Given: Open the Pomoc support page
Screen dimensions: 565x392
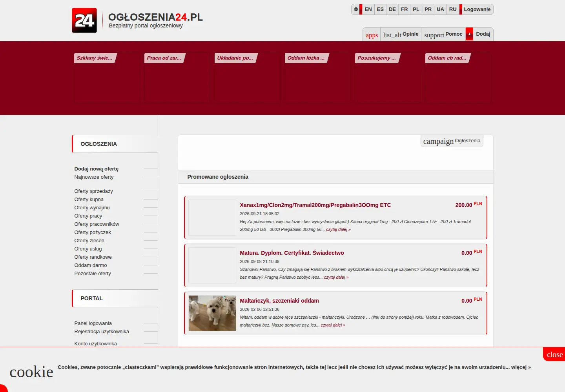Looking at the screenshot, I should 443,34.
